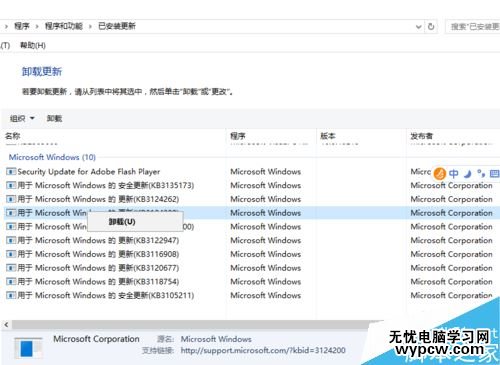Open the 帮助(H) menu

tap(33, 45)
